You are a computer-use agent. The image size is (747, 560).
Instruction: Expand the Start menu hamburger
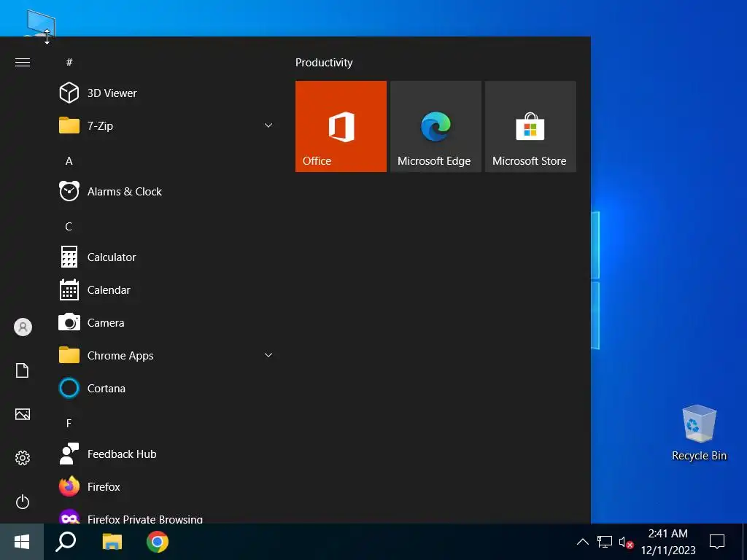[23, 63]
